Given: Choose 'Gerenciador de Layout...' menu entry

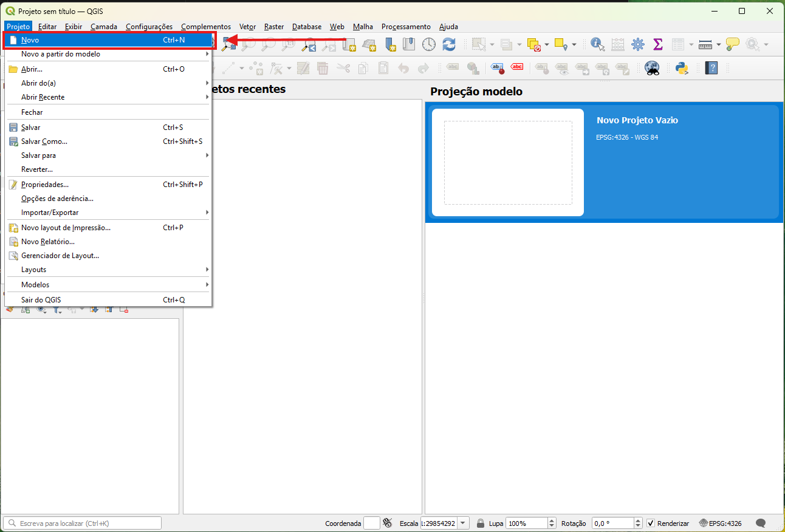Looking at the screenshot, I should tap(108, 256).
